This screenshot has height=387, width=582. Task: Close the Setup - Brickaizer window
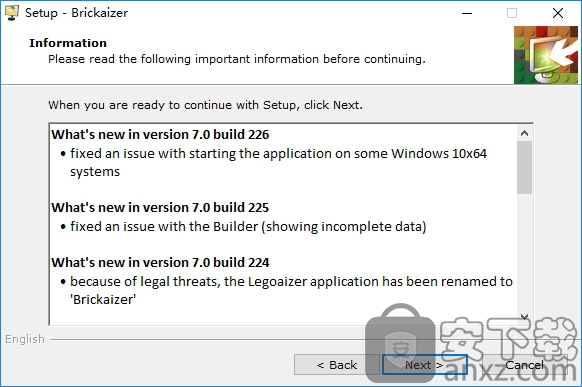pos(558,13)
